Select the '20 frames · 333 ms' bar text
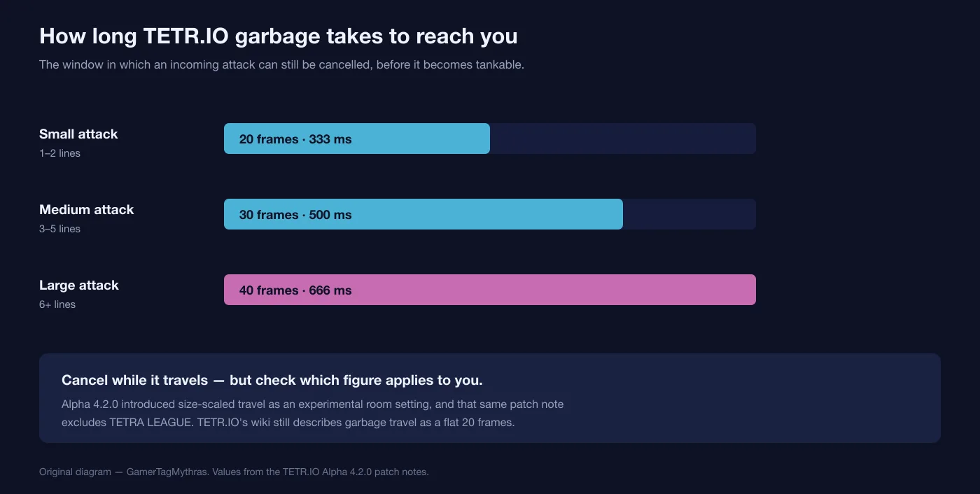The width and height of the screenshot is (980, 494). [295, 139]
